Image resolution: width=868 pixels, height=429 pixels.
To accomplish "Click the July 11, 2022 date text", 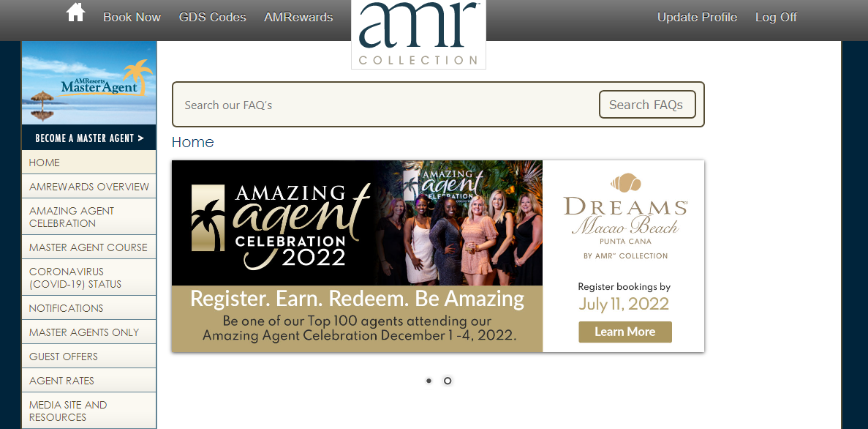I will pos(624,304).
